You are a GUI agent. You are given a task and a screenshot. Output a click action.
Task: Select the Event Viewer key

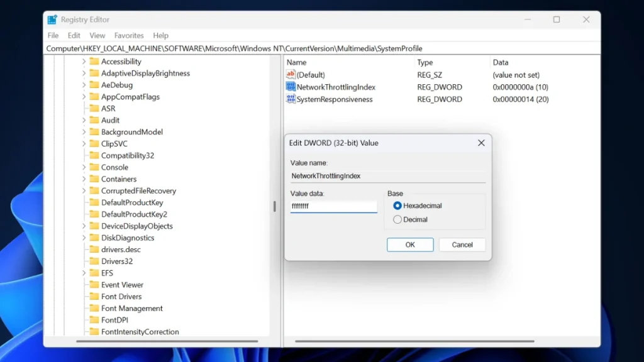(123, 285)
